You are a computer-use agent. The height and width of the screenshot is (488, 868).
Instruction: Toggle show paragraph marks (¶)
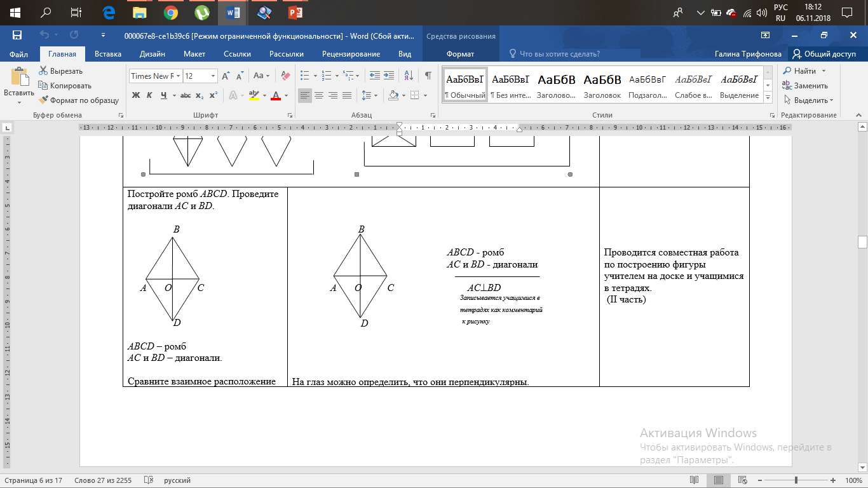pos(428,76)
